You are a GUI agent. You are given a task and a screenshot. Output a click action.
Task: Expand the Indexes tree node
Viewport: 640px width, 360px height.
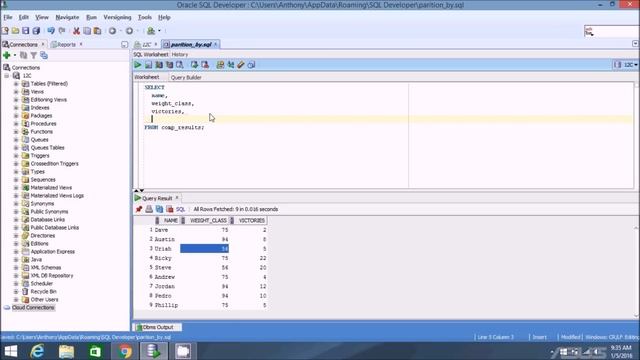pos(16,108)
